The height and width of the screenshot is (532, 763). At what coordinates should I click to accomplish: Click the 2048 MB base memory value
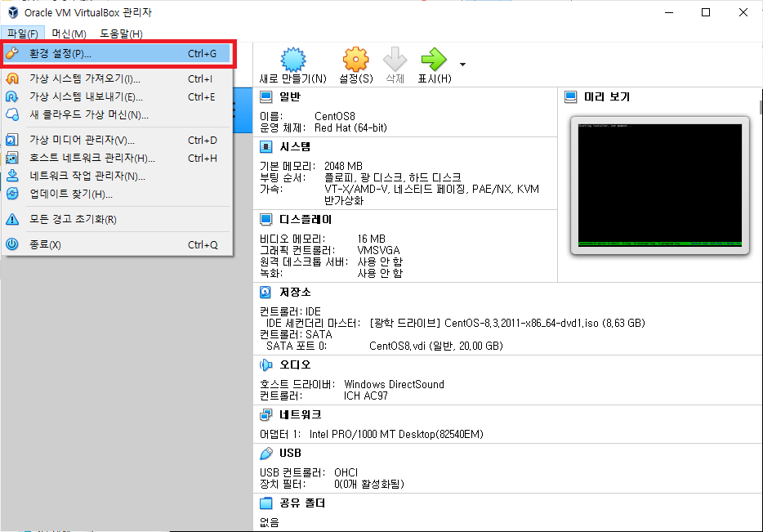click(344, 166)
